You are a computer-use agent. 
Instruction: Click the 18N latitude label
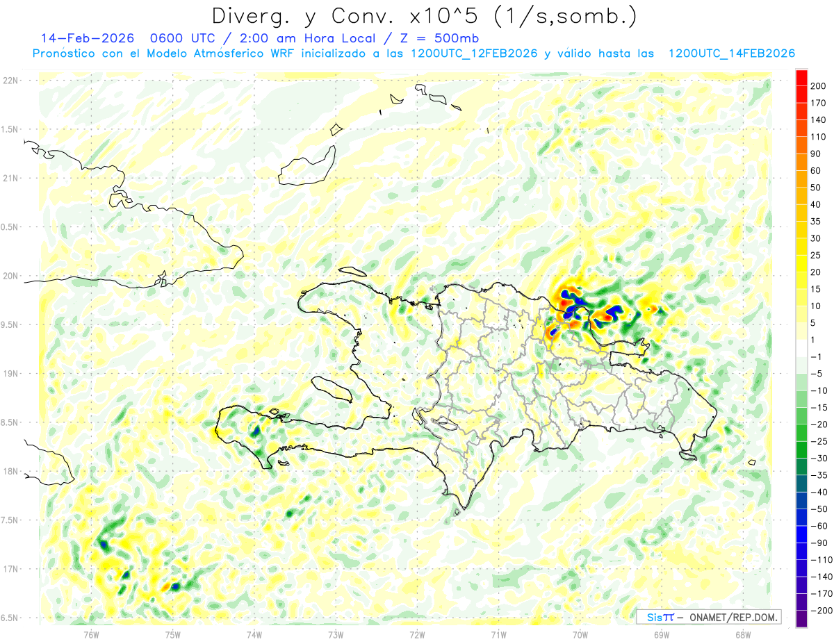coord(10,471)
